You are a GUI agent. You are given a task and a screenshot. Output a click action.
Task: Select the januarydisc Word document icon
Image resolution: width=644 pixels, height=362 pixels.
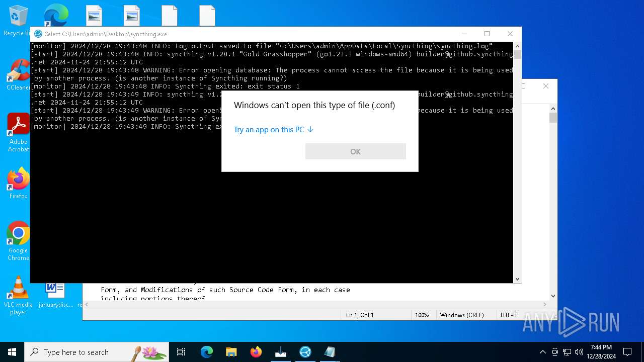coord(55,295)
